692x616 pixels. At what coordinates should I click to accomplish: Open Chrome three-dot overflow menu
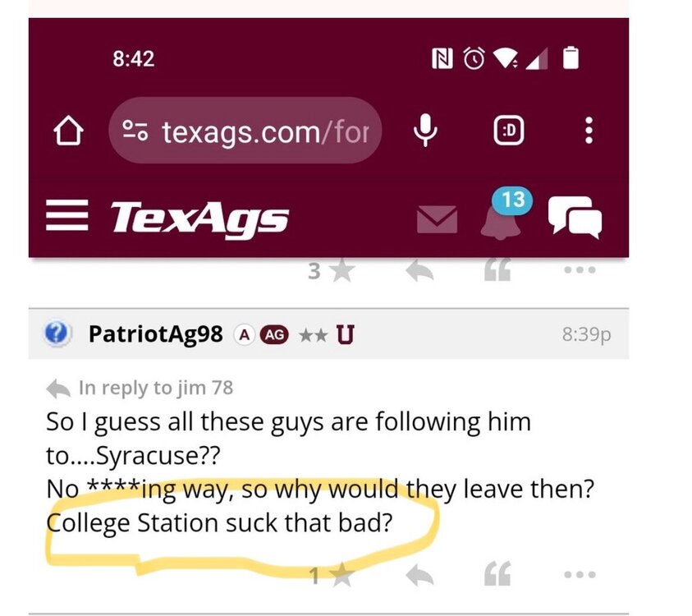[588, 131]
